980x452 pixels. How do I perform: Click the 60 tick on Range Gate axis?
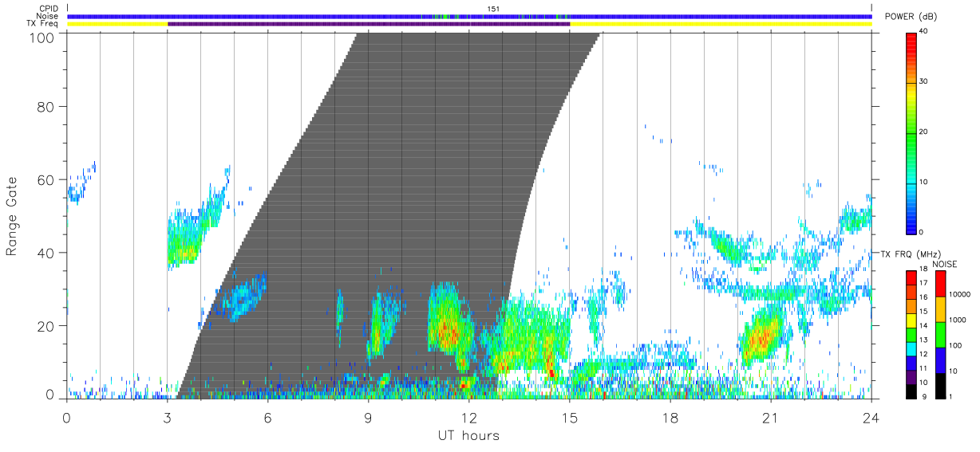point(46,179)
